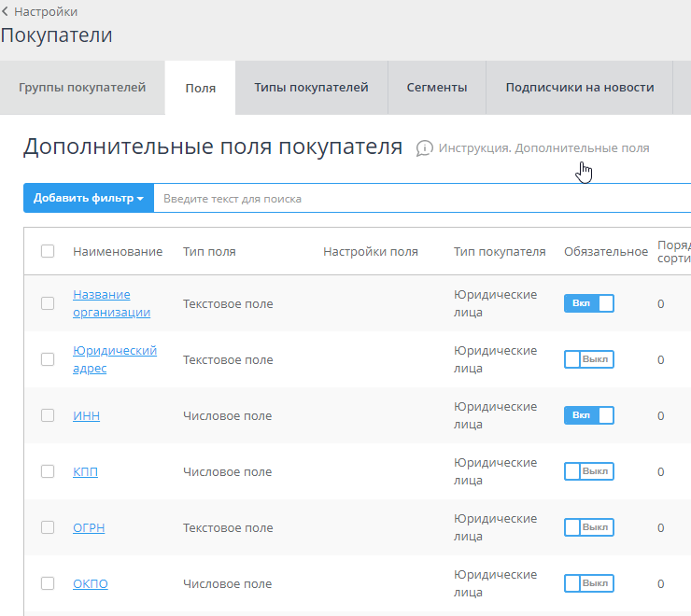Switch to Группы покупателей tab
Screen dimensions: 691x616
click(x=82, y=88)
